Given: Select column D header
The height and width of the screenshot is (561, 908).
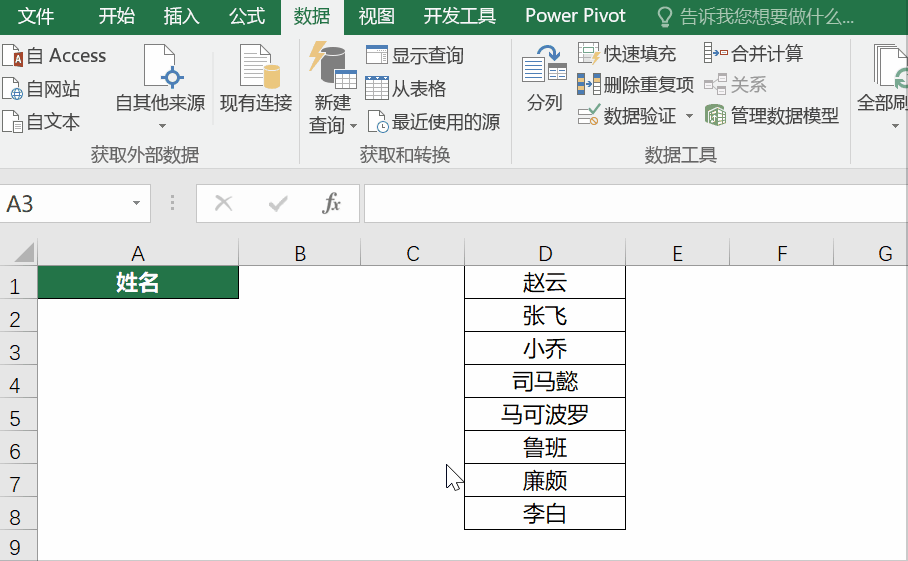Looking at the screenshot, I should [x=545, y=253].
